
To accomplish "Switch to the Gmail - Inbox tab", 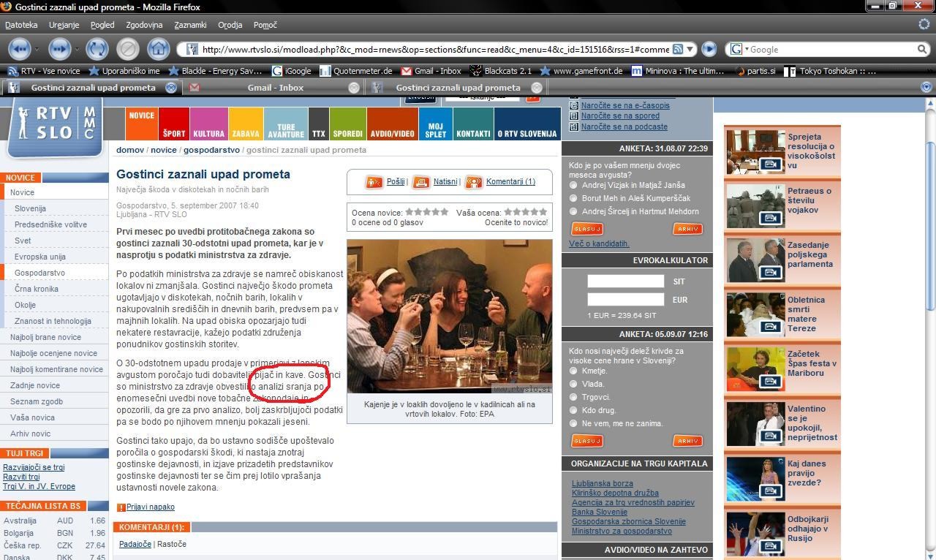I will click(275, 88).
